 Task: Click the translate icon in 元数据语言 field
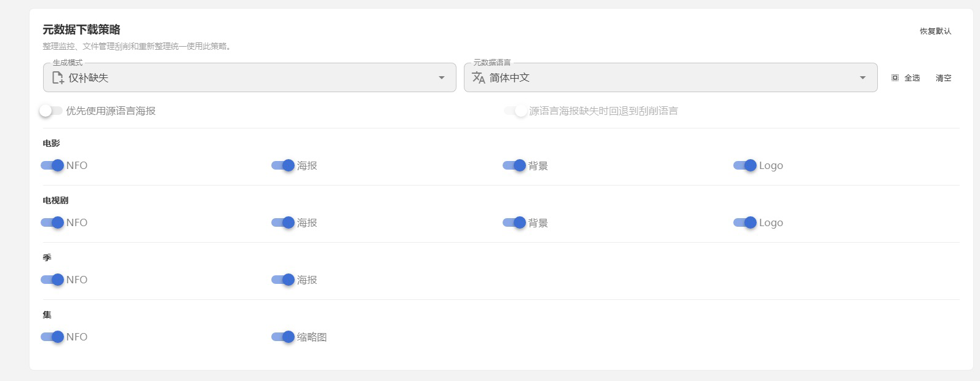click(479, 77)
